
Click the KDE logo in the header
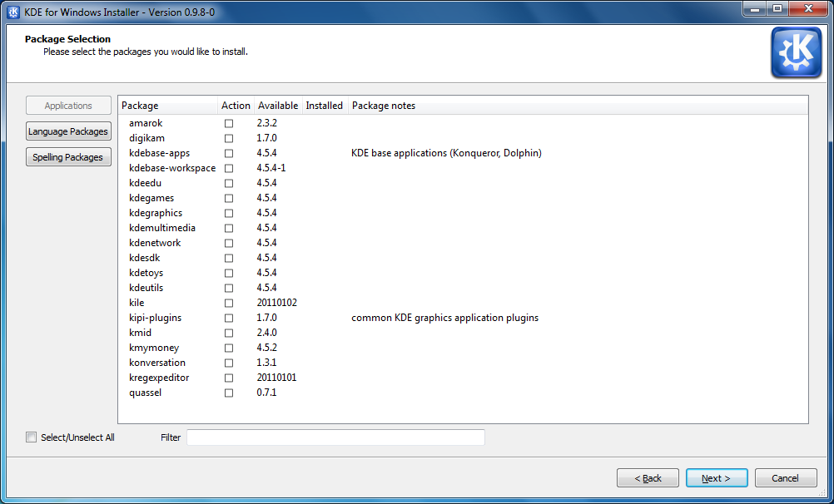pos(796,52)
